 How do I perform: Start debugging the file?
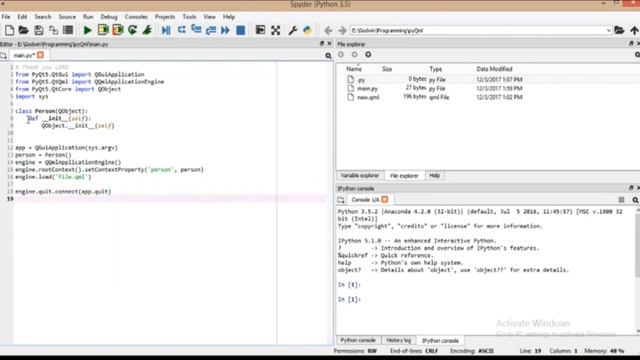tap(166, 30)
